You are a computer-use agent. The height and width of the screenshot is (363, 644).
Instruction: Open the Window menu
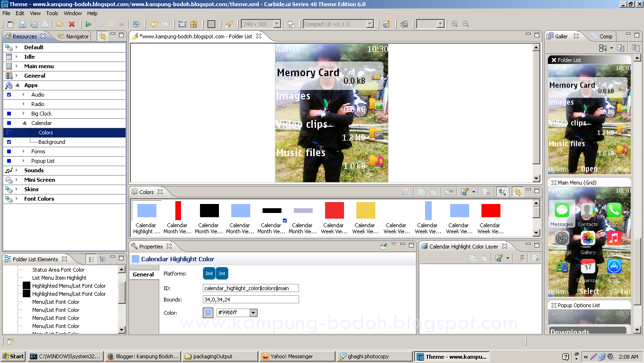[73, 13]
